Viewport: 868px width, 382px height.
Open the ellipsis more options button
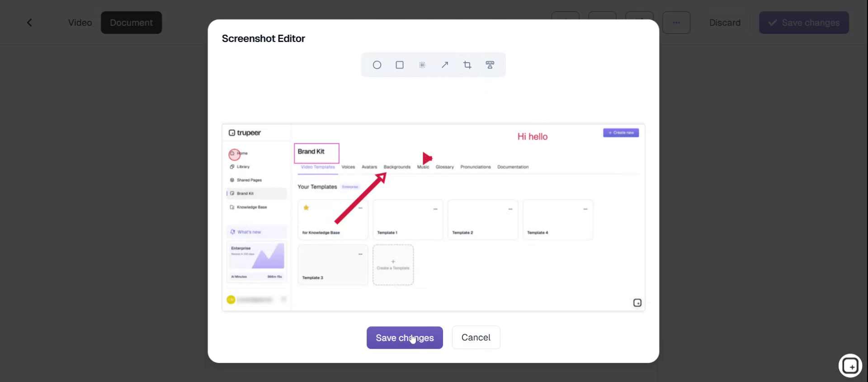pos(676,23)
